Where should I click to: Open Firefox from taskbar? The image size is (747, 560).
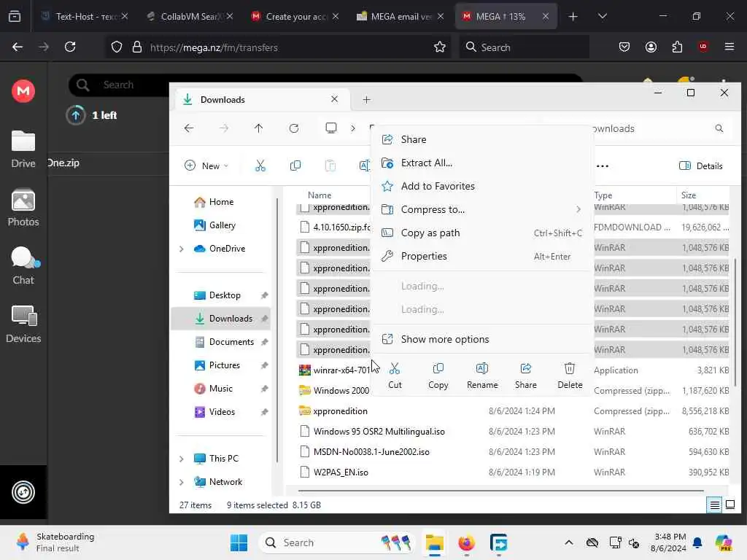pyautogui.click(x=466, y=542)
